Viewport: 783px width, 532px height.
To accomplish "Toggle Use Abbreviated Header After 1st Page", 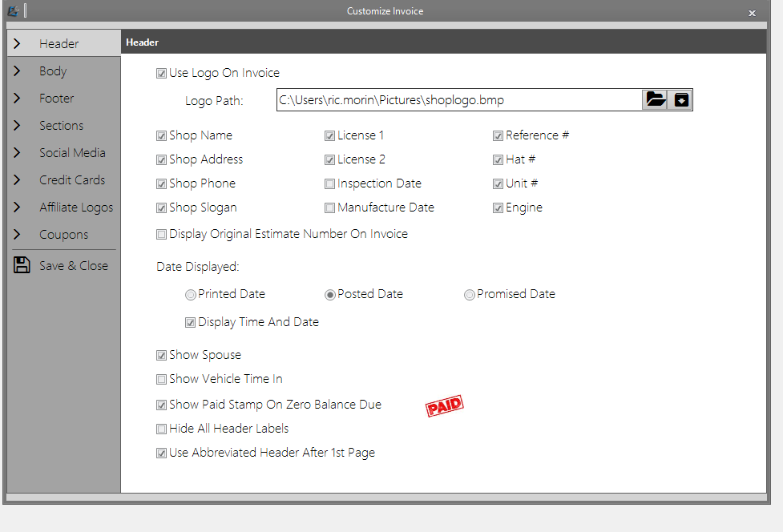I will pyautogui.click(x=161, y=453).
